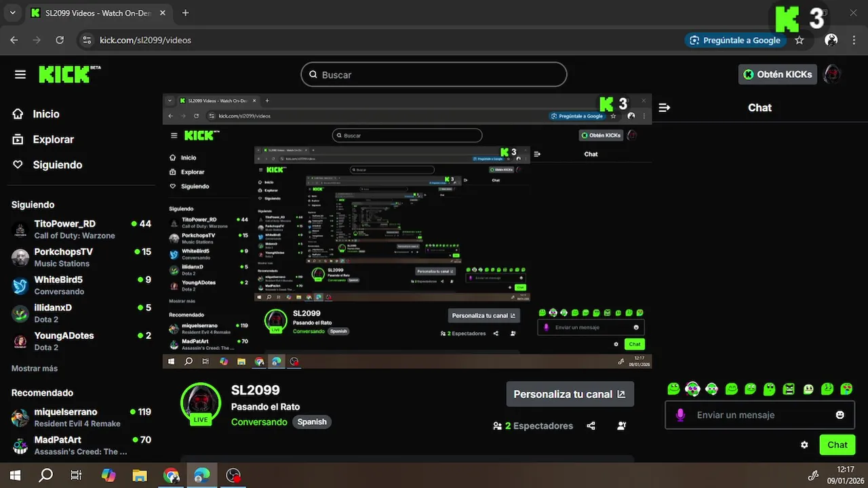This screenshot has height=488, width=868.
Task: Open YoungADotes channel in sidebar
Action: (x=81, y=341)
